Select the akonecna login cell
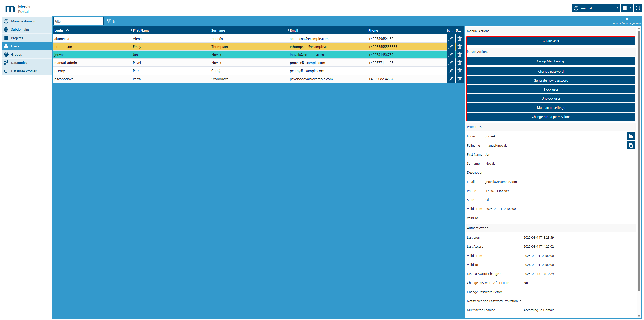The height and width of the screenshot is (320, 644). (x=92, y=39)
